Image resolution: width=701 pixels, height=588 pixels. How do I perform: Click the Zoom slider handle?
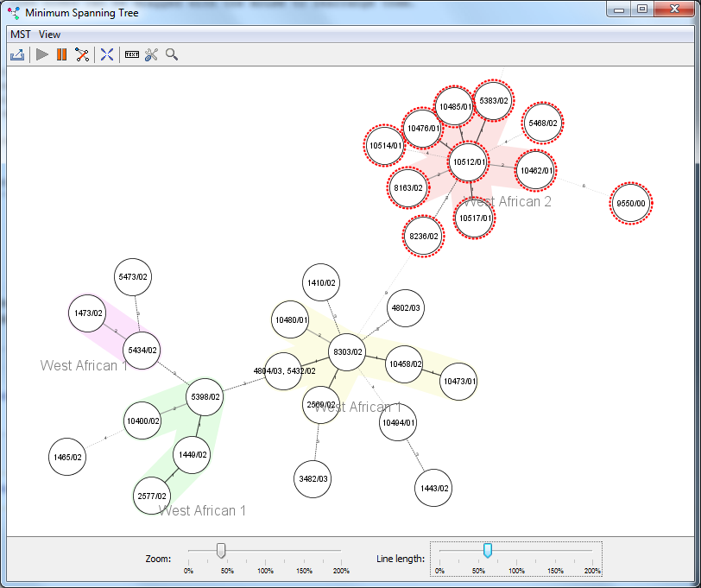221,550
